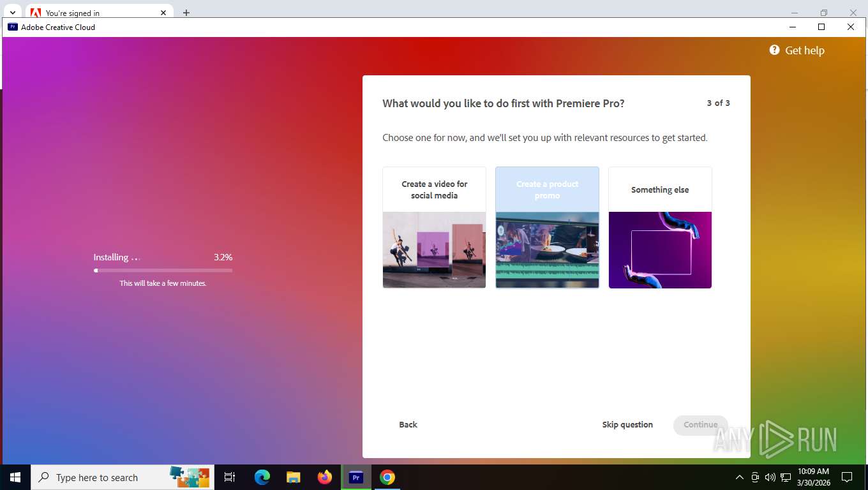The height and width of the screenshot is (490, 868).
Task: Minimize the Adobe Creative Cloud window
Action: (793, 27)
